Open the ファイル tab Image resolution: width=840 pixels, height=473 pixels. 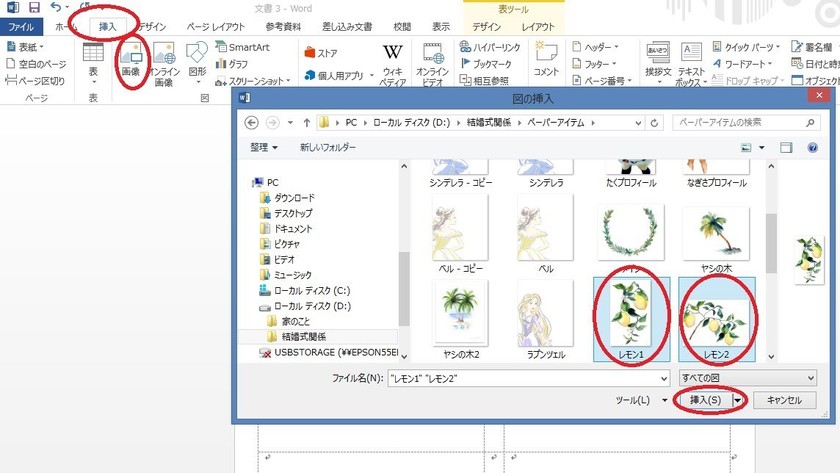(x=21, y=27)
